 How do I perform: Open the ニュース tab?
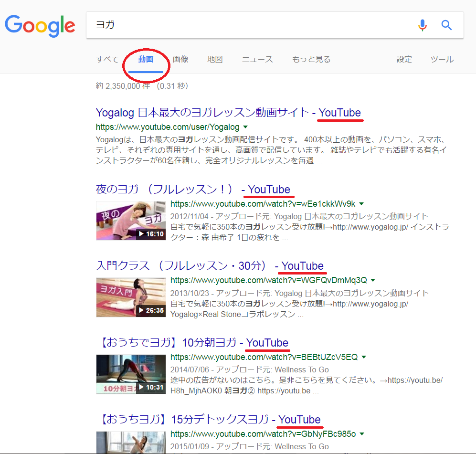pyautogui.click(x=257, y=60)
